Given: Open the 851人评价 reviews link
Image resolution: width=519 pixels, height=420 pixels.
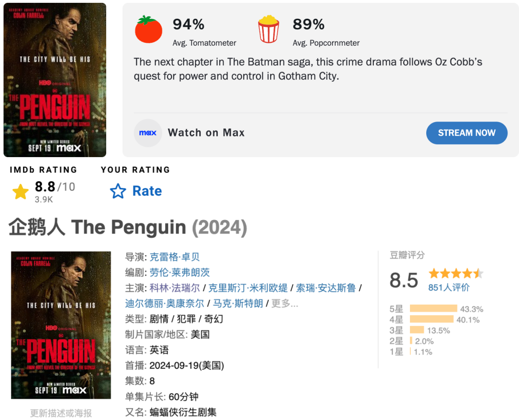Looking at the screenshot, I should 449,287.
